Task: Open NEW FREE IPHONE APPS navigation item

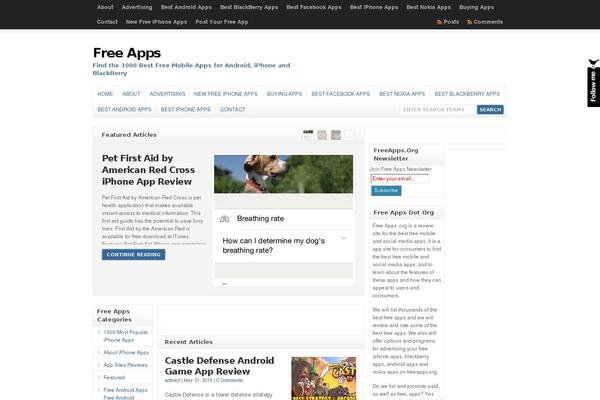Action: tap(226, 94)
